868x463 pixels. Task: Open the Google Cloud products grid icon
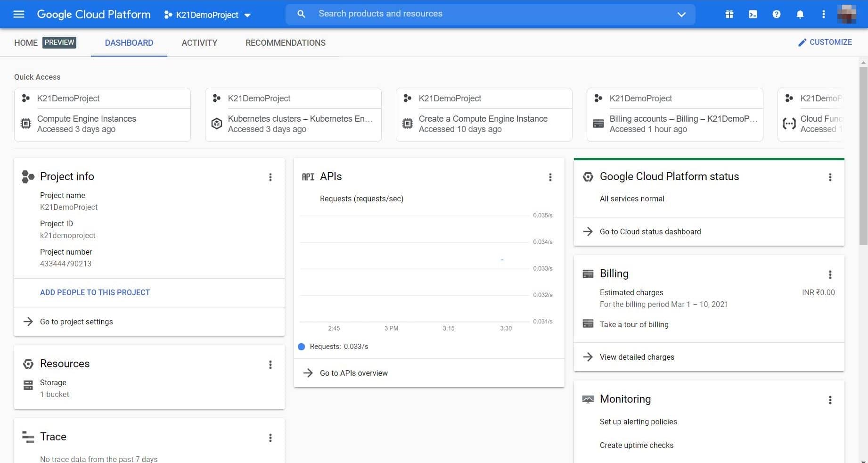[729, 14]
